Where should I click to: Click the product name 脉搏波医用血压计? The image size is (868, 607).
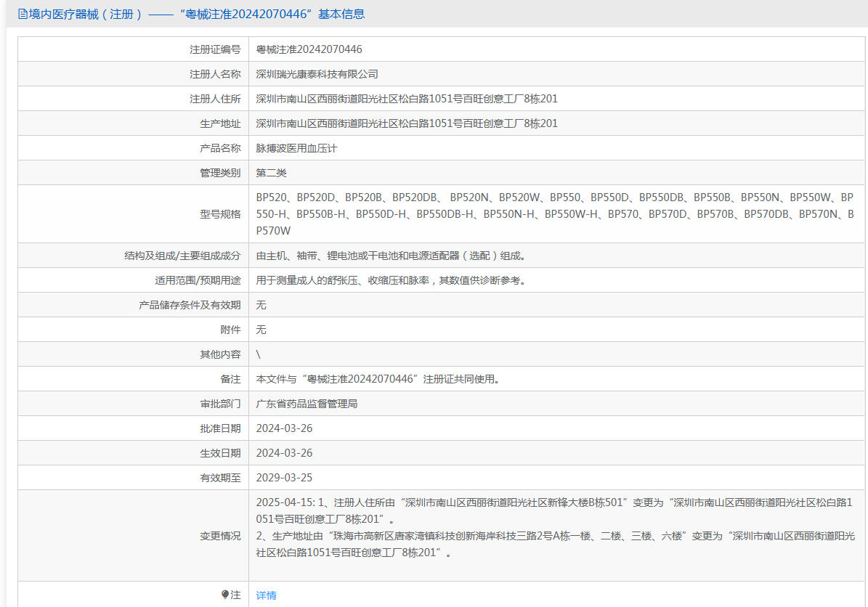[x=296, y=148]
